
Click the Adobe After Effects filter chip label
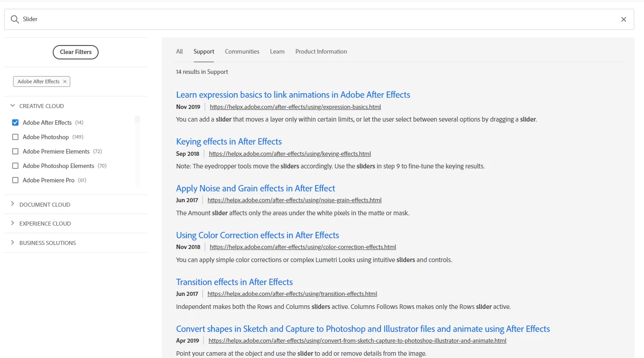(x=38, y=82)
